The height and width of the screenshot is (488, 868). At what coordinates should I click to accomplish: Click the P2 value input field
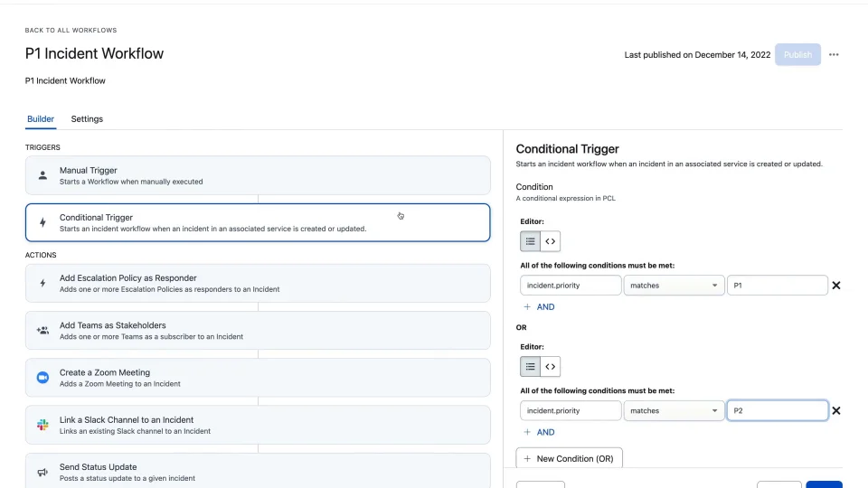coord(778,410)
